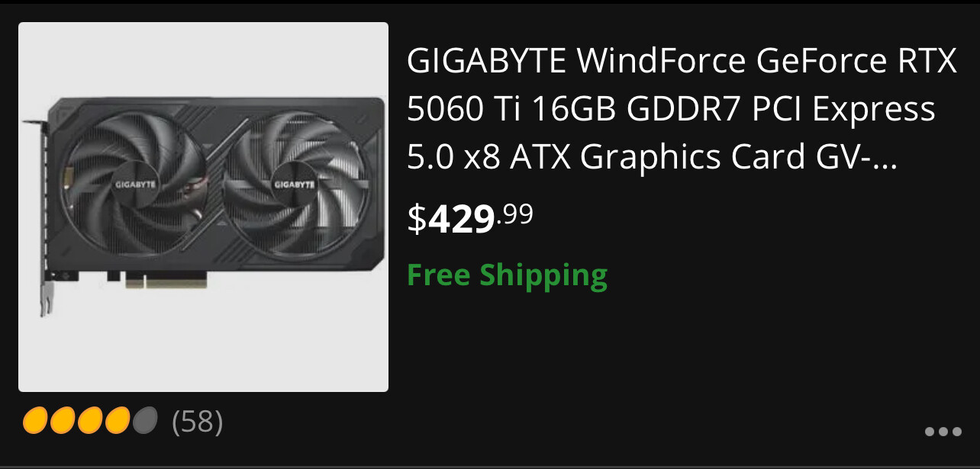
Task: Open the graphics card product thumbnail
Action: 203,207
